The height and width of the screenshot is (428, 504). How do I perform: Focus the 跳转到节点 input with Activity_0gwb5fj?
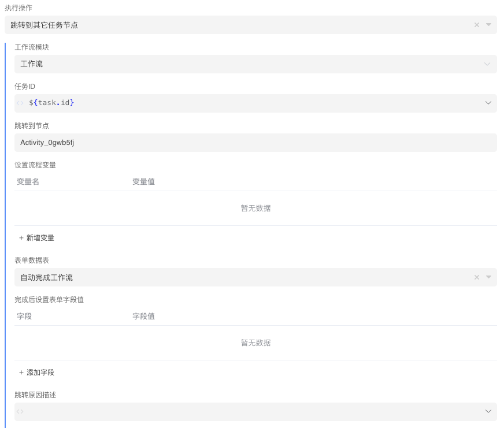pos(254,143)
